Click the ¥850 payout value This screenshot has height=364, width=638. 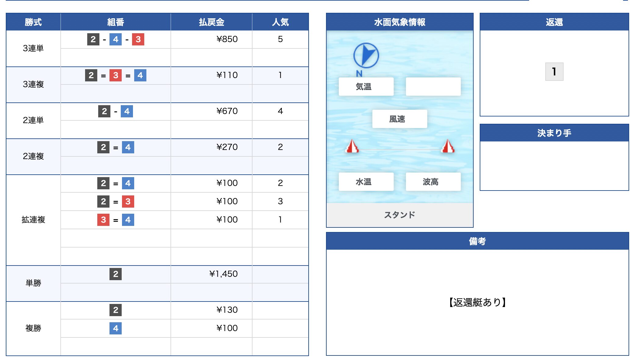[x=227, y=39]
